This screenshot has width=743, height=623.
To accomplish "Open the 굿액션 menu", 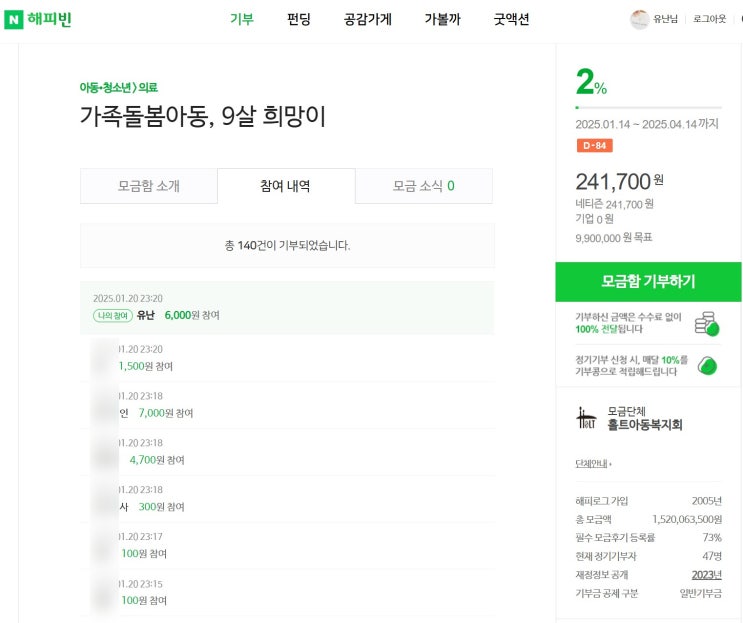I will coord(511,19).
